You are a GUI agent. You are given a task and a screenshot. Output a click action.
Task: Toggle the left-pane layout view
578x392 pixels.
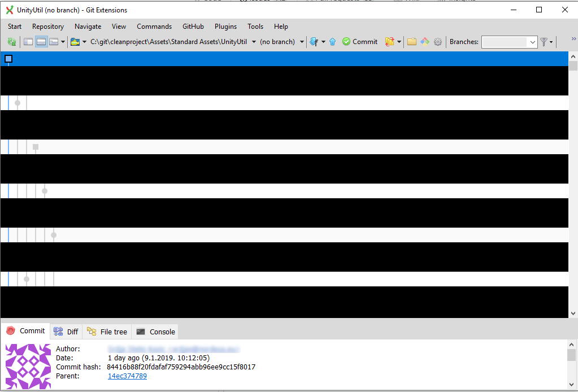[x=27, y=42]
